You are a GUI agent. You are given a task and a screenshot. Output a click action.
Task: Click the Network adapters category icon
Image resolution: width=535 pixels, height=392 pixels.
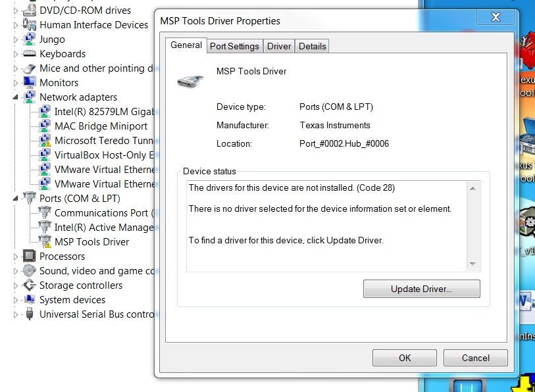click(x=29, y=97)
